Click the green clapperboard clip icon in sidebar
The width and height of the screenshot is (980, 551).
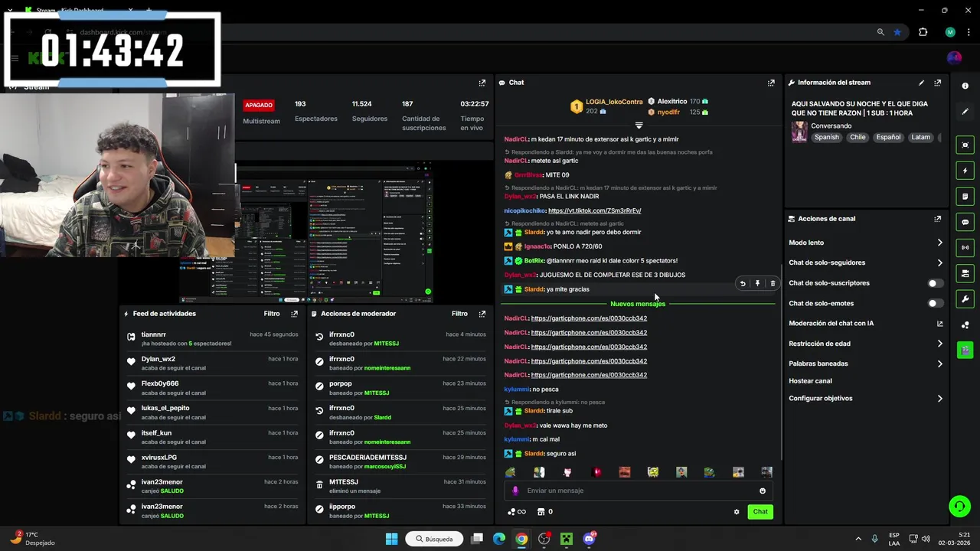pyautogui.click(x=965, y=350)
